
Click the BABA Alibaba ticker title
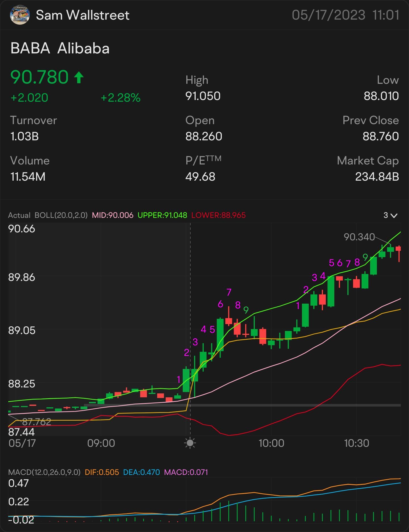click(x=60, y=48)
